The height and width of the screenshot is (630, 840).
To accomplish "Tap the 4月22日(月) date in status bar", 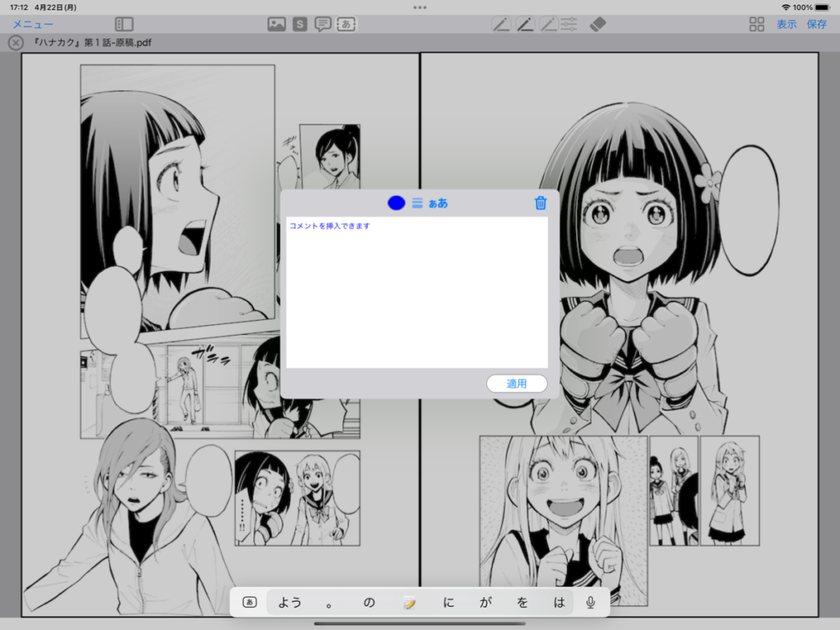I will coord(56,7).
